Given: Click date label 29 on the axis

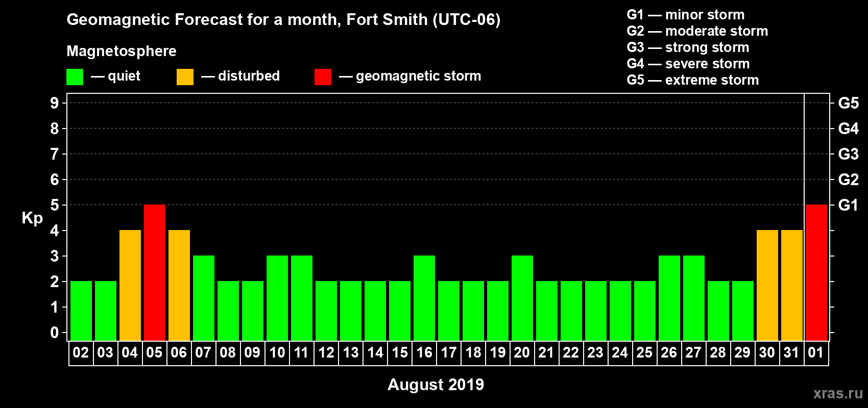Looking at the screenshot, I should click(x=742, y=352).
